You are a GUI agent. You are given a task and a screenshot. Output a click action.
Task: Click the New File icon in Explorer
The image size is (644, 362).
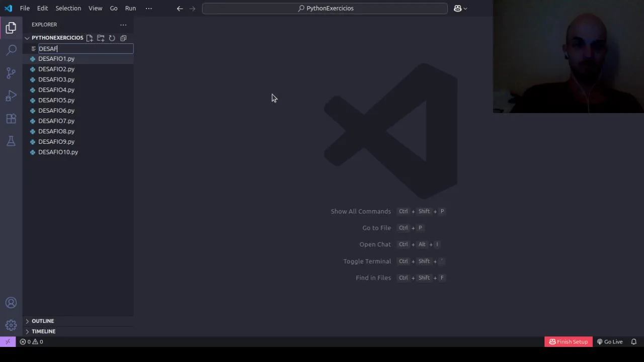point(89,38)
